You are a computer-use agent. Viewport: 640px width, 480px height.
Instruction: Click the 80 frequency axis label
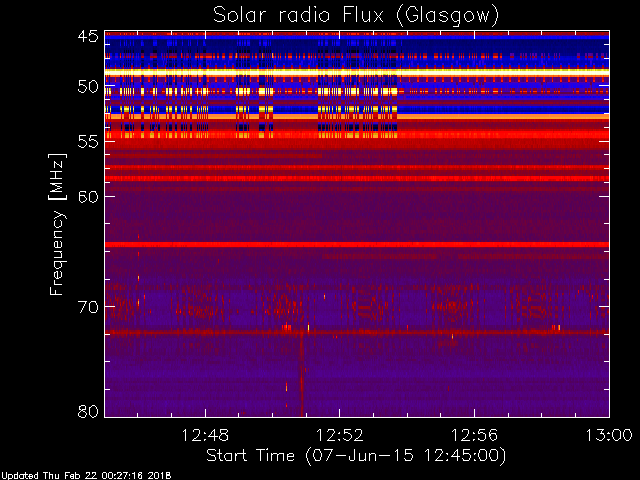click(88, 411)
